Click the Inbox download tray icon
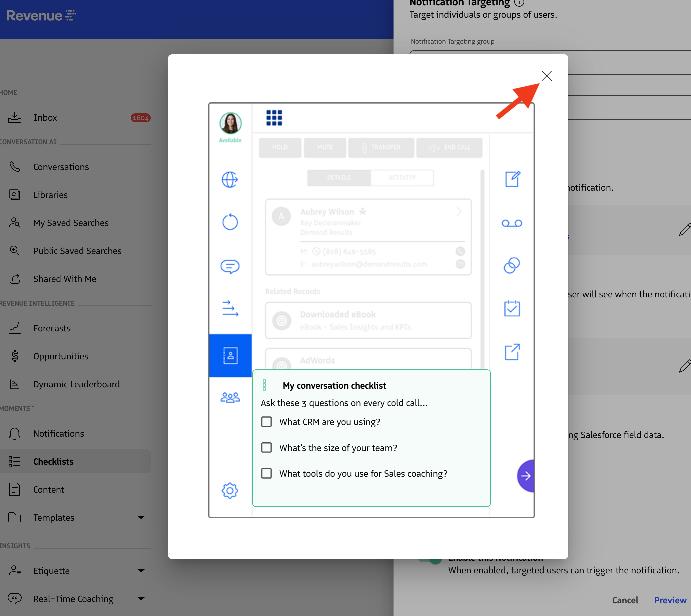The width and height of the screenshot is (691, 616). 15,117
